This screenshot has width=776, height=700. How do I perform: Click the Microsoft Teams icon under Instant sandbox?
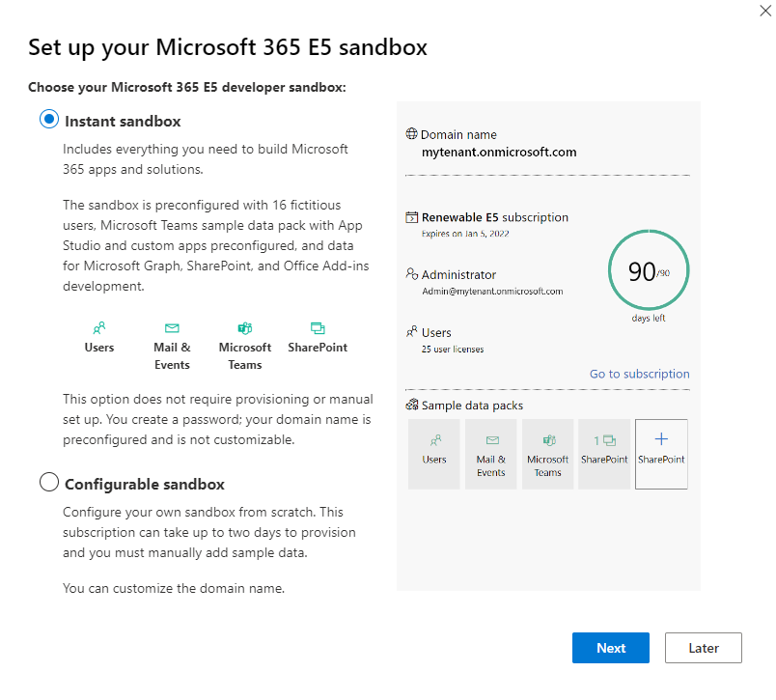click(245, 327)
